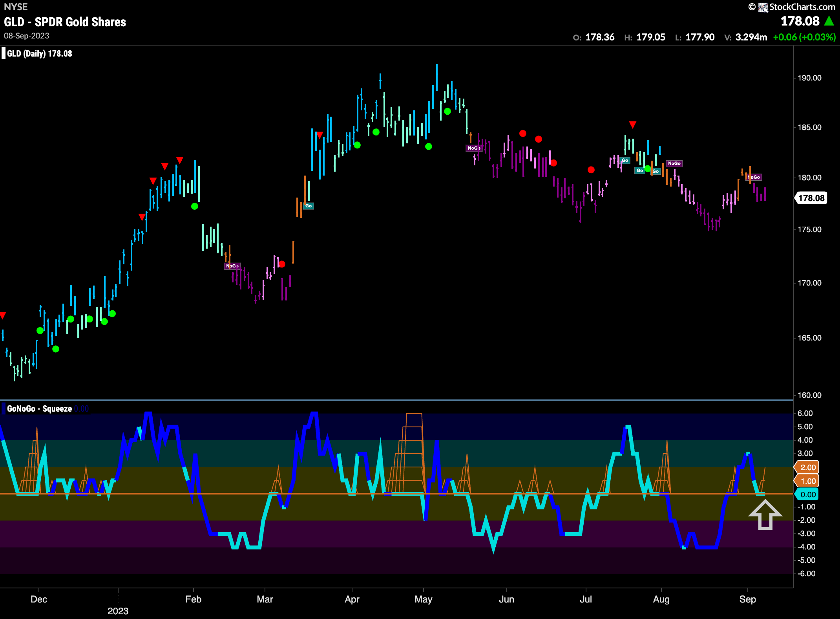Click the NoGo tag in early August
This screenshot has width=840, height=619.
point(674,163)
